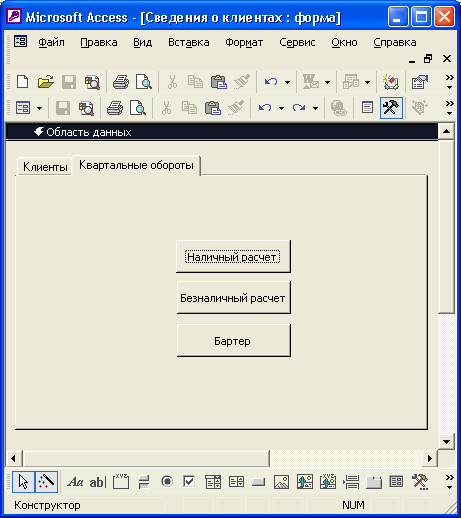Click the New document icon

point(22,82)
